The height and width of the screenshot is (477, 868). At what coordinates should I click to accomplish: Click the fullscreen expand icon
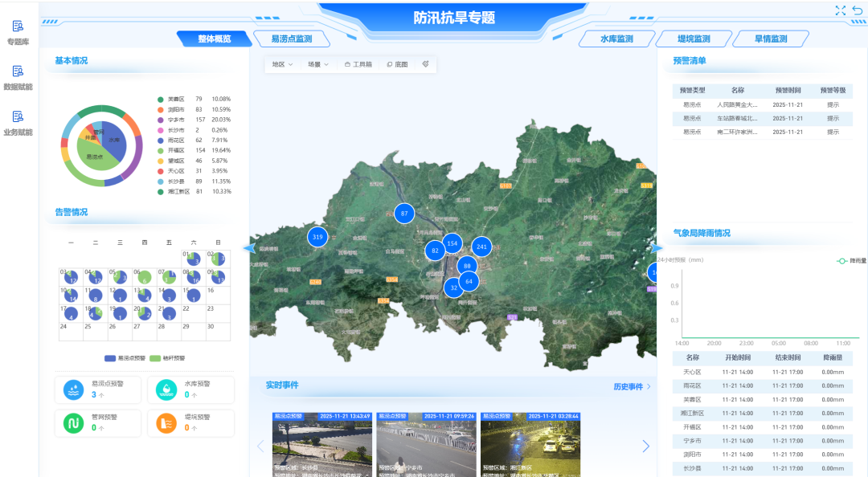(x=841, y=10)
